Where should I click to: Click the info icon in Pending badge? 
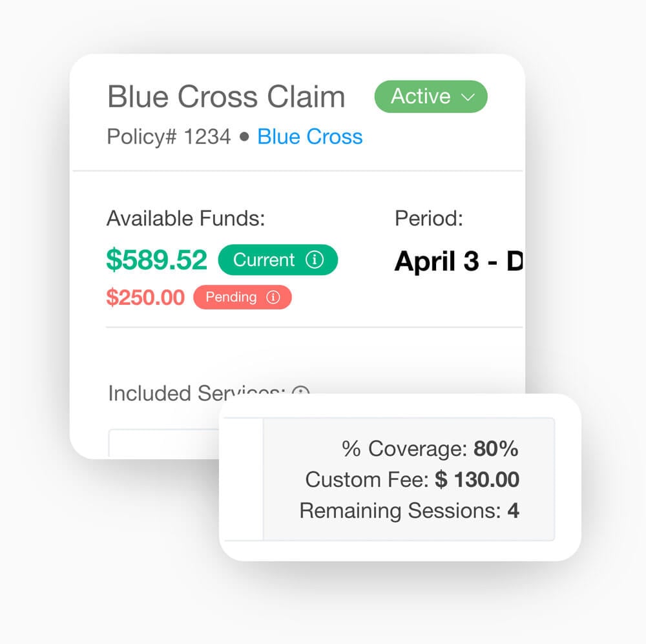pos(273,298)
